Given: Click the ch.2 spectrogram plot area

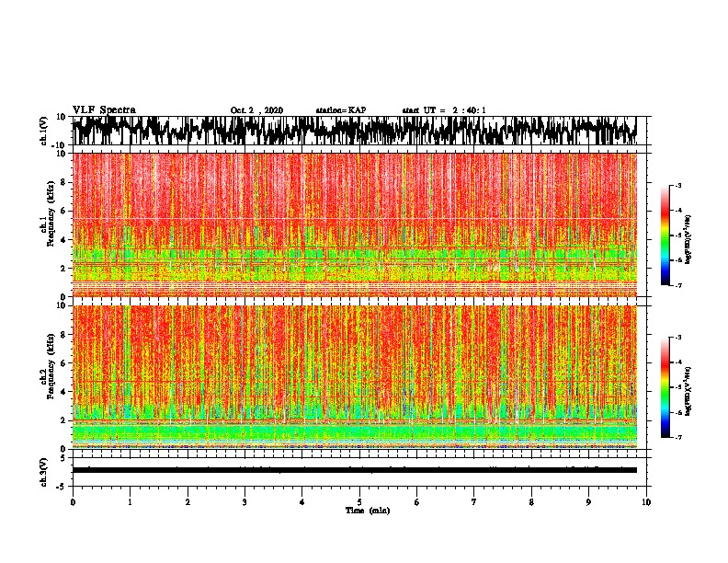Looking at the screenshot, I should tap(354, 377).
